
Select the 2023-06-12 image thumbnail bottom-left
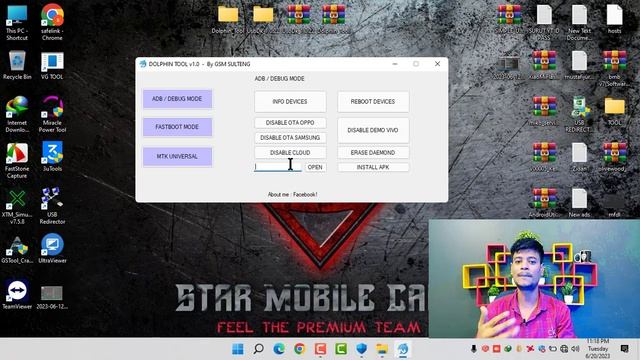(x=52, y=298)
